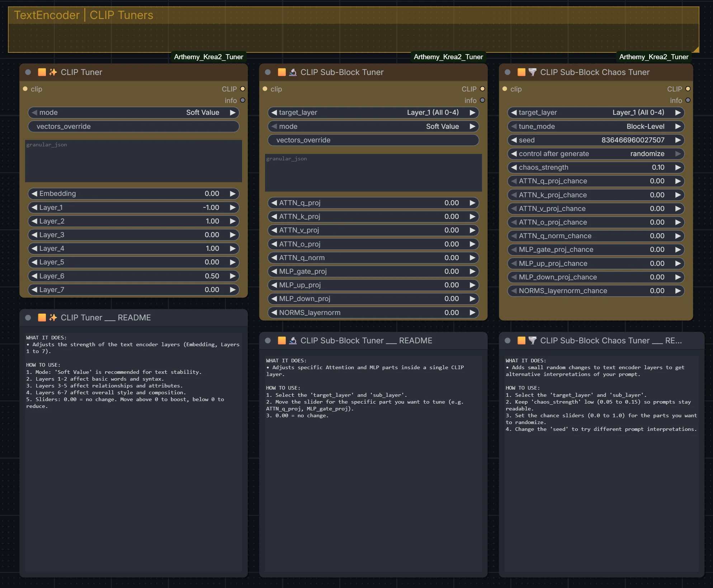Increase ATTN_q_proj value in Sub-Block Tuner
The height and width of the screenshot is (588, 713).
(473, 203)
